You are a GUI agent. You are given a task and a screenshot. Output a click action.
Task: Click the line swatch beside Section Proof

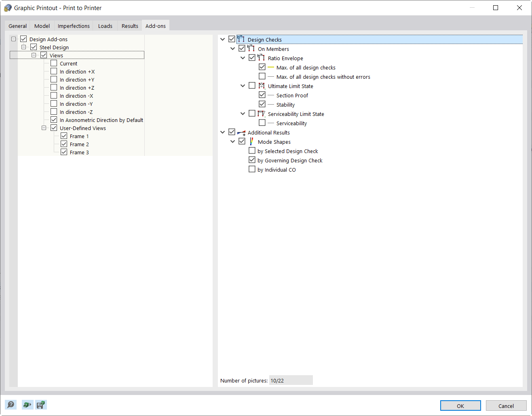click(271, 95)
